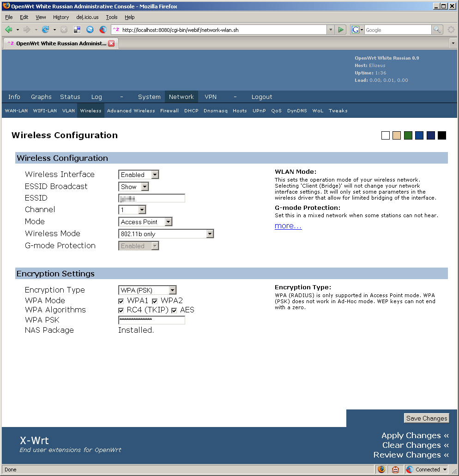The image size is (459, 476).
Task: Go to the VPN section tab
Action: pyautogui.click(x=211, y=97)
